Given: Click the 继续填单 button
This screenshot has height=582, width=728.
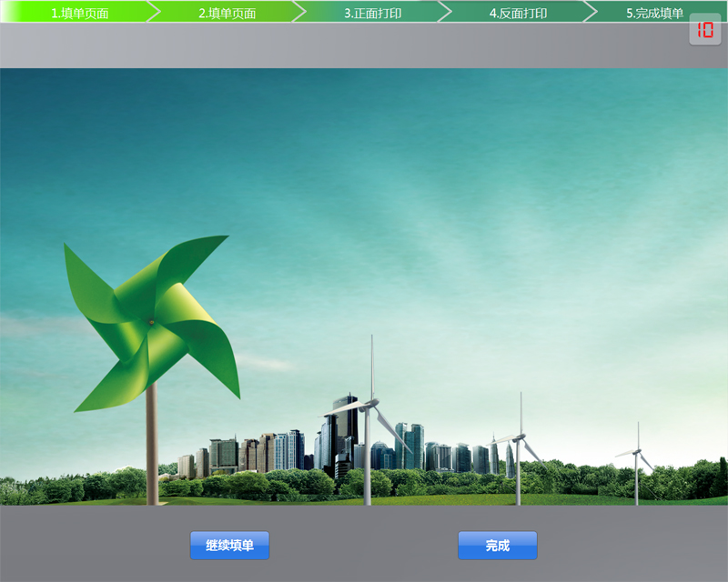Looking at the screenshot, I should click(x=229, y=546).
